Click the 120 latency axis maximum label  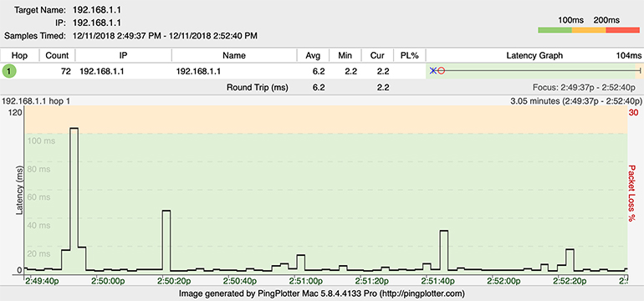tap(16, 113)
